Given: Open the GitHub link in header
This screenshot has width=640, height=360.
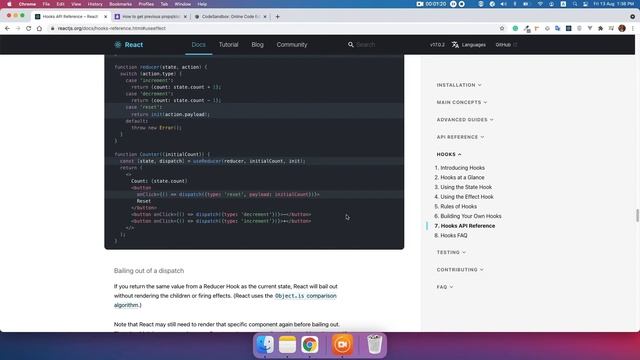Looking at the screenshot, I should (x=506, y=44).
